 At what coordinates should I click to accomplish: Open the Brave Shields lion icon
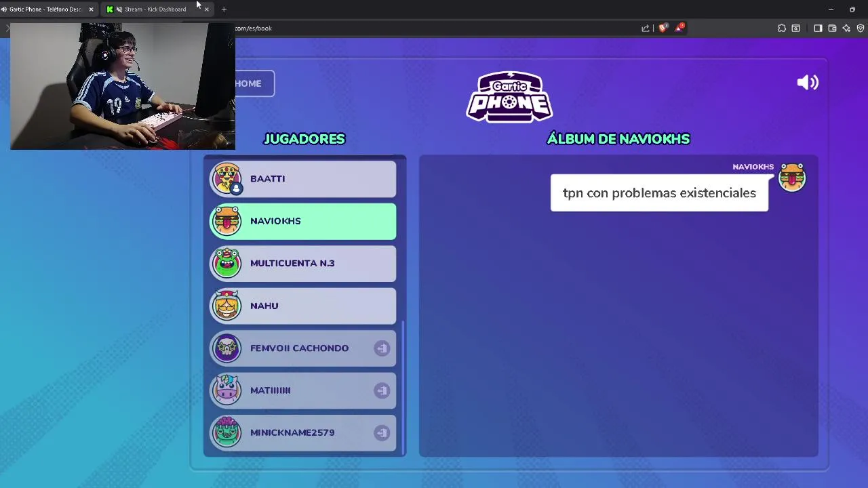(663, 28)
